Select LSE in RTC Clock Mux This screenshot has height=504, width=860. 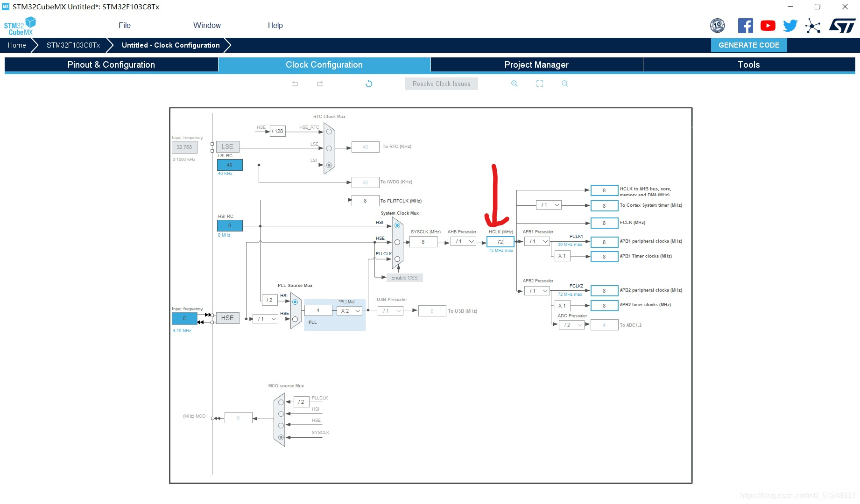(329, 148)
